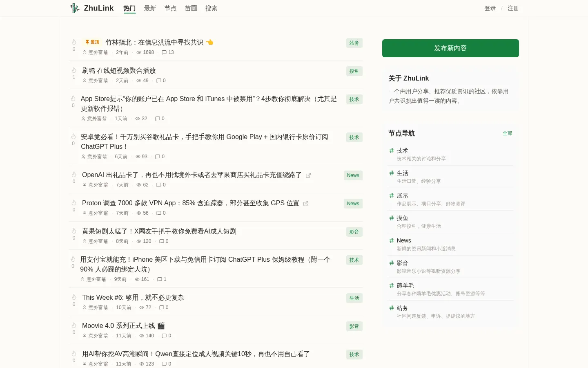Click the author avatar icon under This Week #6

tap(85, 307)
